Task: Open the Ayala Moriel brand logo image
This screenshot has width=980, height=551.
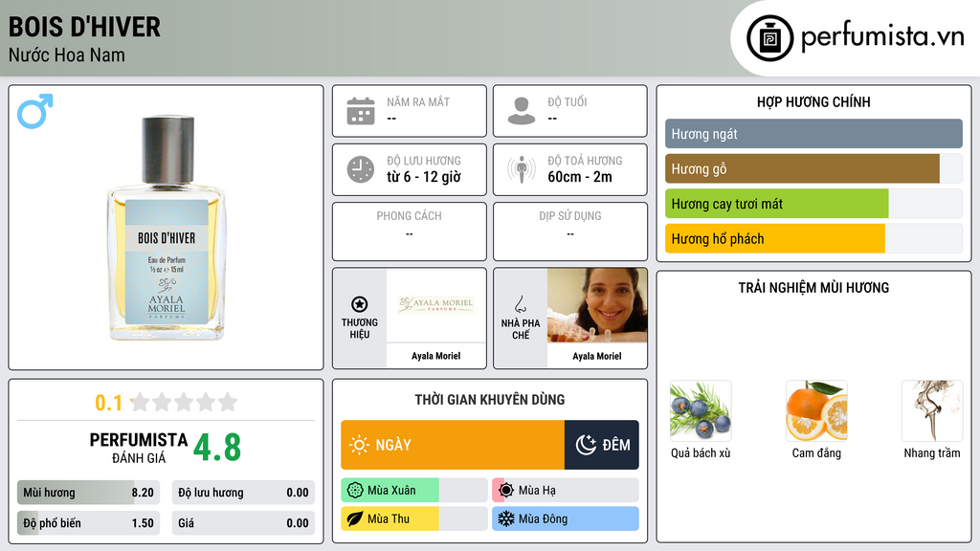Action: pyautogui.click(x=436, y=305)
